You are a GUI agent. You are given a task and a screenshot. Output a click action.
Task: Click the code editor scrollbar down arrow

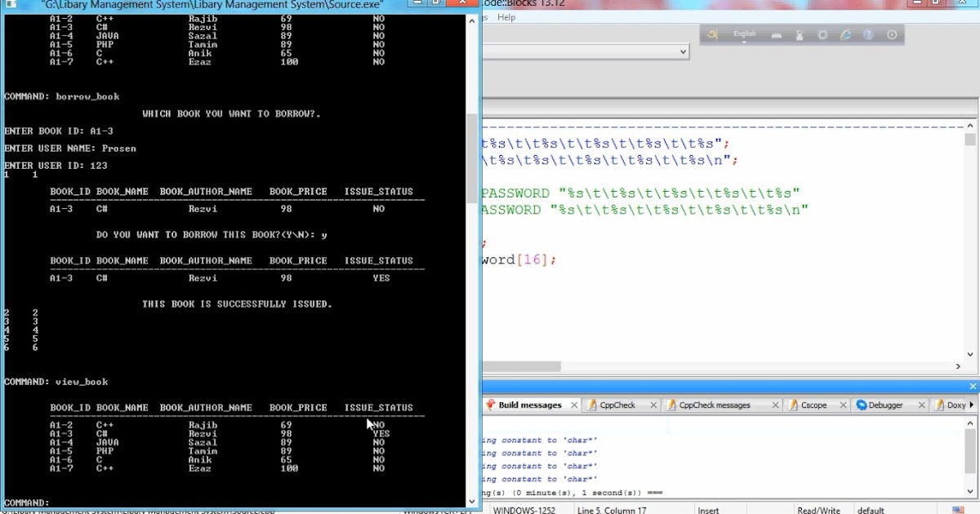pyautogui.click(x=970, y=354)
